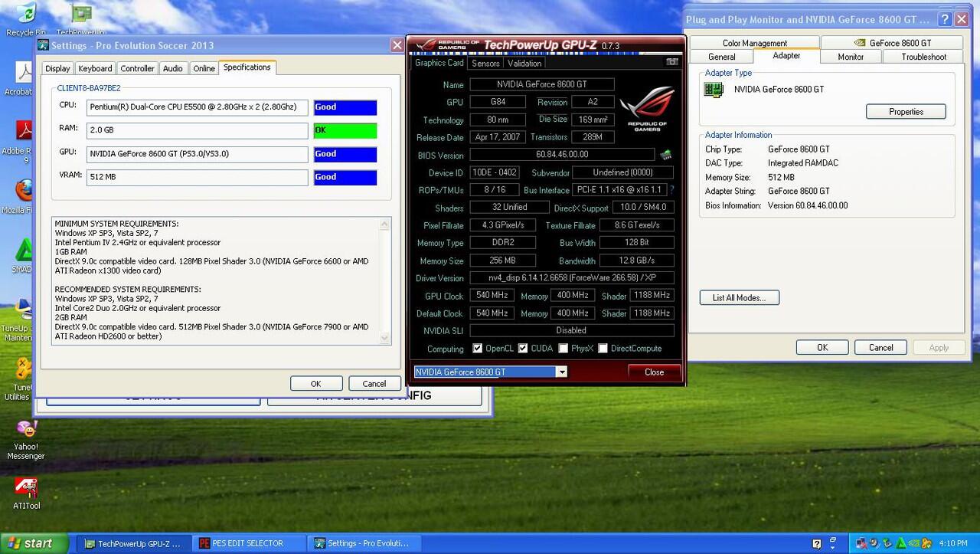Screen dimensions: 980x554
Task: Click OK in monitor properties dialog
Action: pos(822,347)
